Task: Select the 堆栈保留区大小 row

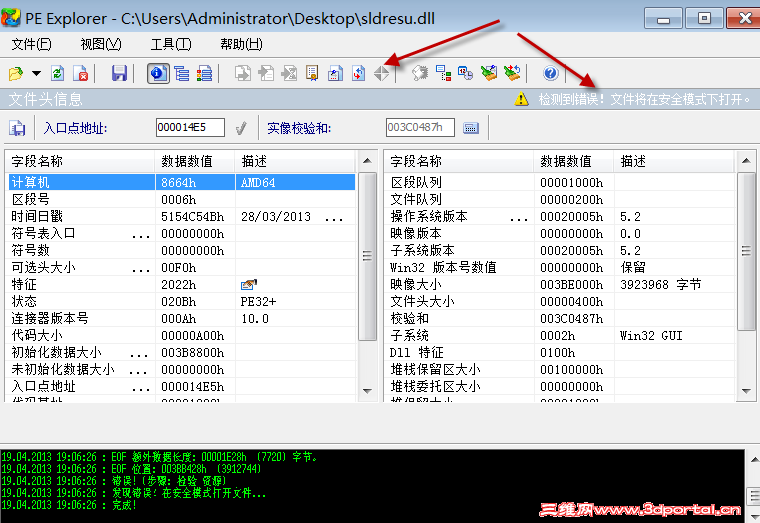Action: pos(561,369)
